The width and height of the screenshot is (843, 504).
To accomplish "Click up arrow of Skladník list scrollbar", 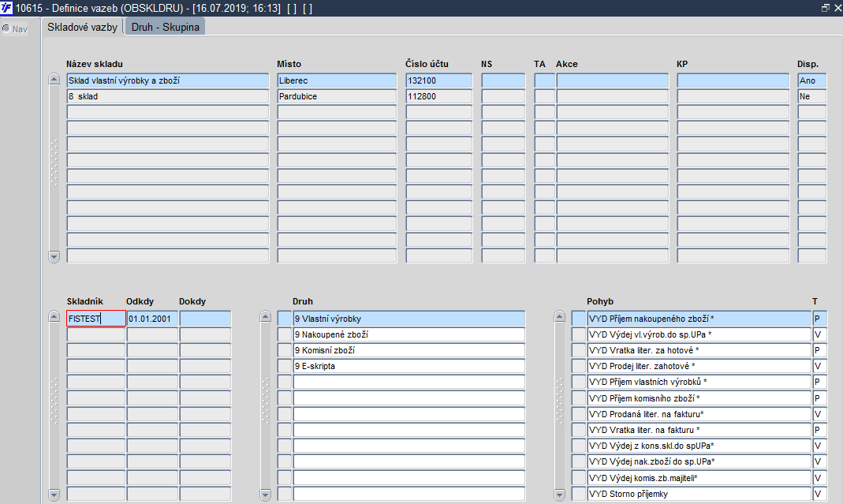I will tap(54, 317).
